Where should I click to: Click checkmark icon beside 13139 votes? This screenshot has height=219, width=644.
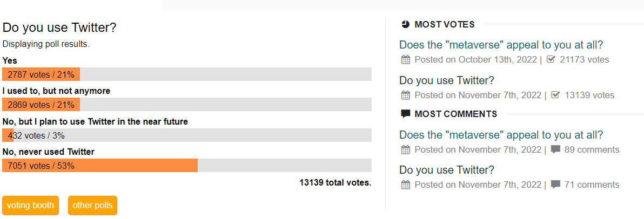click(x=556, y=95)
